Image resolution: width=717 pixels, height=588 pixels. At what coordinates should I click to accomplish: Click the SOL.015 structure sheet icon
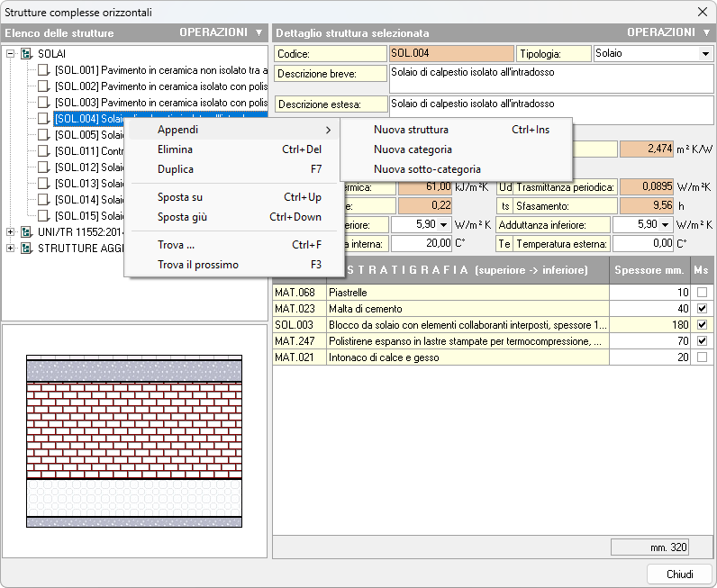click(x=43, y=216)
